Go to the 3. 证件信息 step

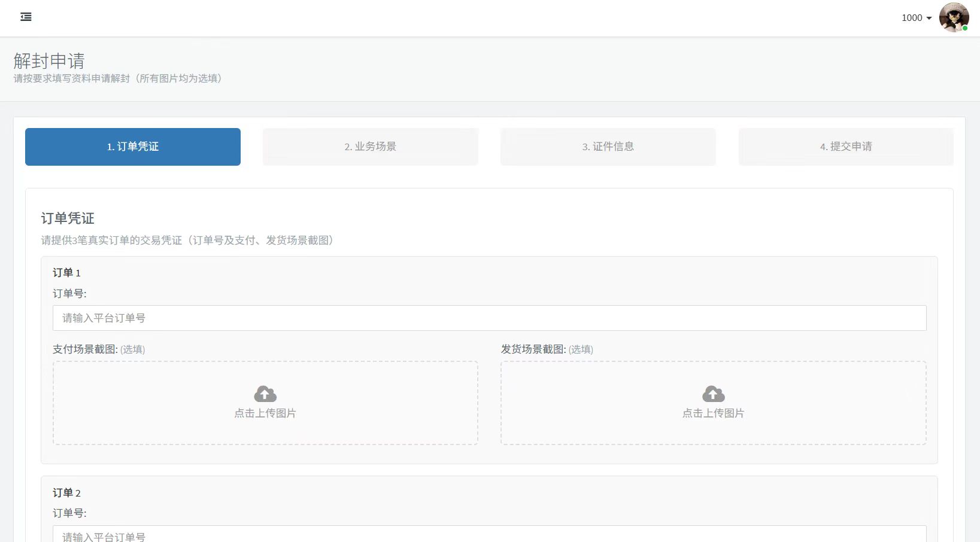pos(608,147)
